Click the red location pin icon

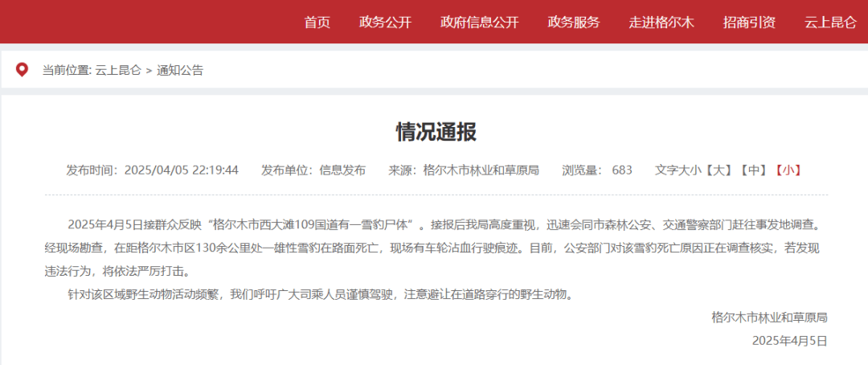click(22, 70)
